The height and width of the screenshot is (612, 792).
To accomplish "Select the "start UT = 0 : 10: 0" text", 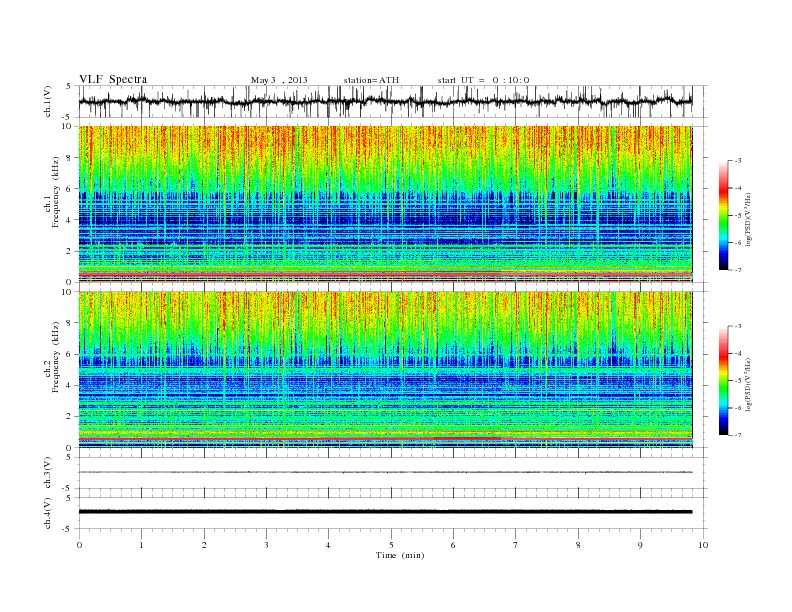I will 483,80.
